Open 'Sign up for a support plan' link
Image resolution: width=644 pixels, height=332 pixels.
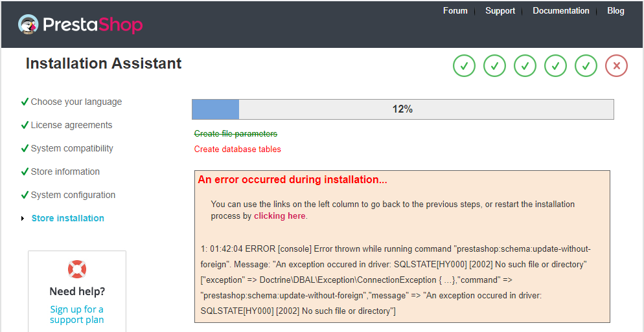77,315
